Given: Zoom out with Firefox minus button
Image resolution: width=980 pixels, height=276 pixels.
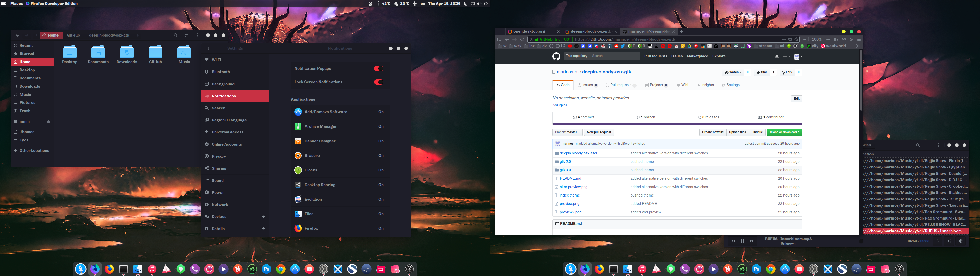Looking at the screenshot, I should [x=805, y=39].
